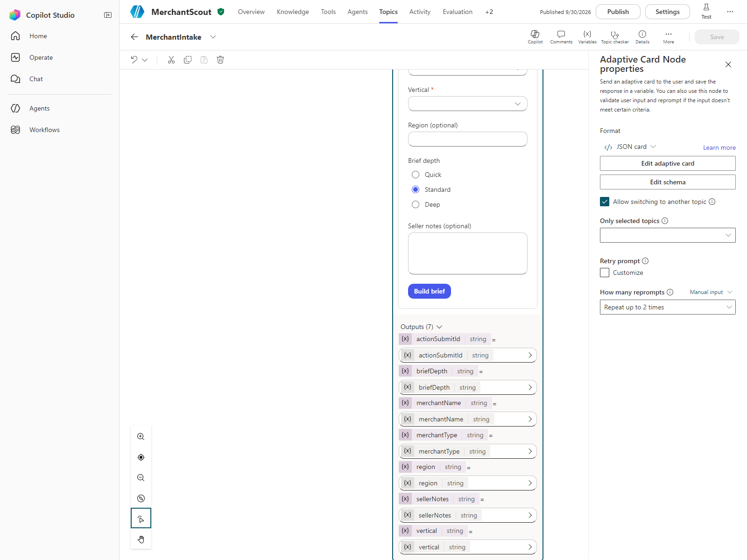Image resolution: width=747 pixels, height=560 pixels.
Task: Open Copilot panel in topic toolbar
Action: pyautogui.click(x=535, y=37)
